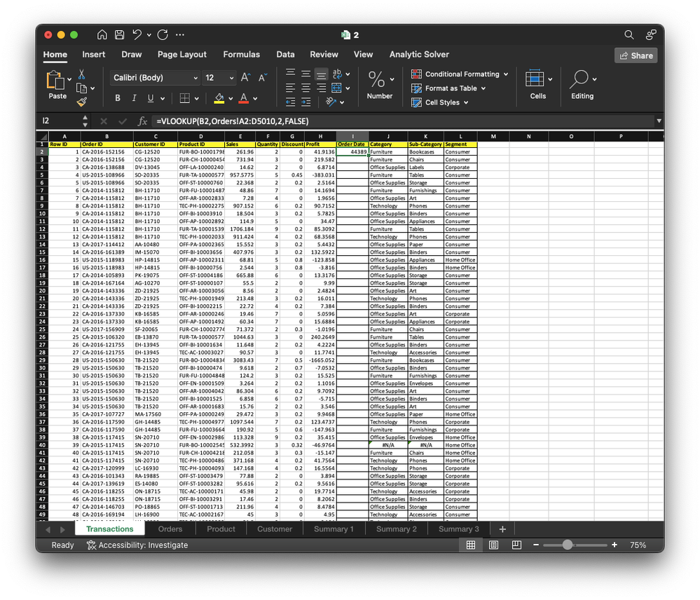This screenshot has height=600, width=700.
Task: Cut the selection using the Scissors icon
Action: click(x=81, y=75)
